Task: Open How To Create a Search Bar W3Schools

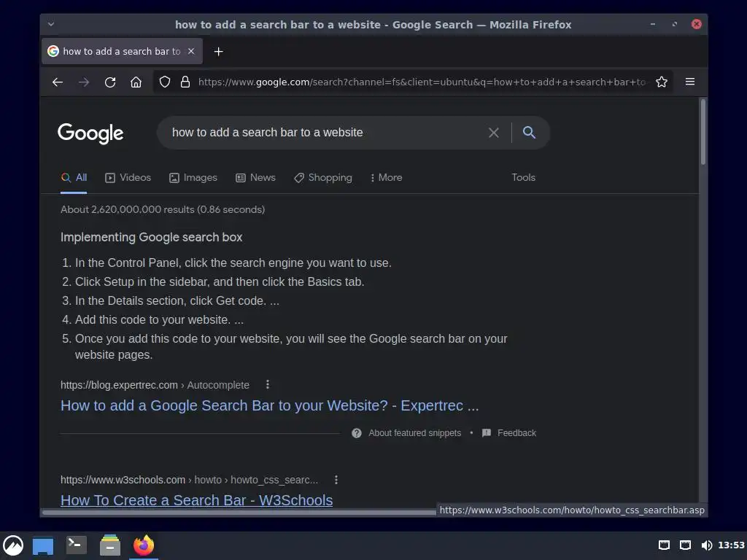Action: coord(196,499)
